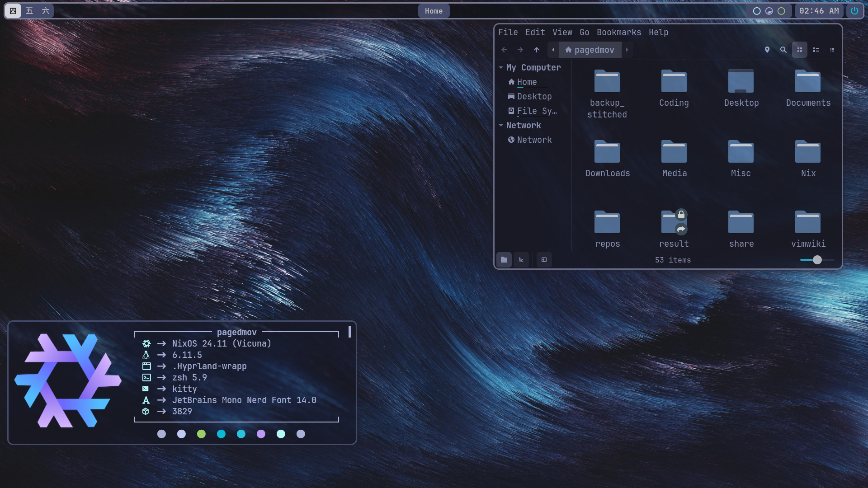Expand the breadcrumb path forward arrow
868x488 pixels.
coord(627,50)
